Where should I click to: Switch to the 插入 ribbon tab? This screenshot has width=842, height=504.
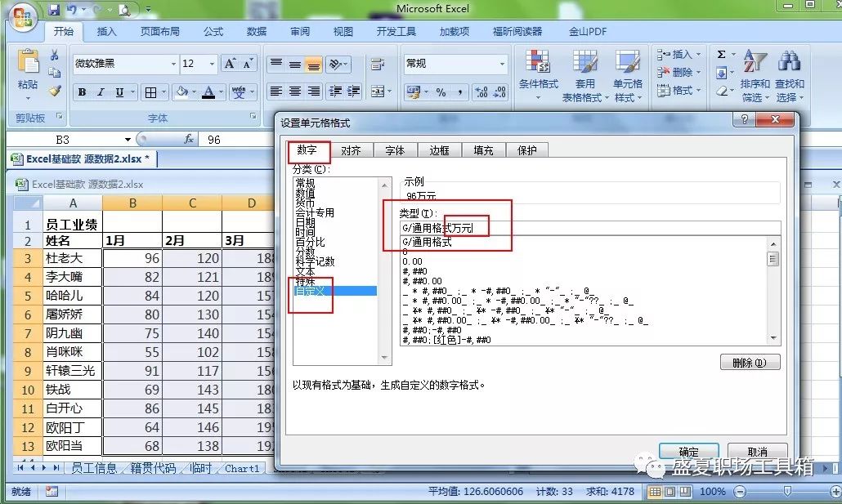click(109, 31)
